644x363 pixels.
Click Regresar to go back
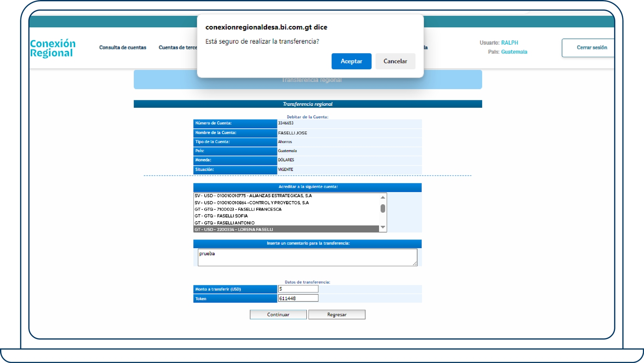pos(336,314)
